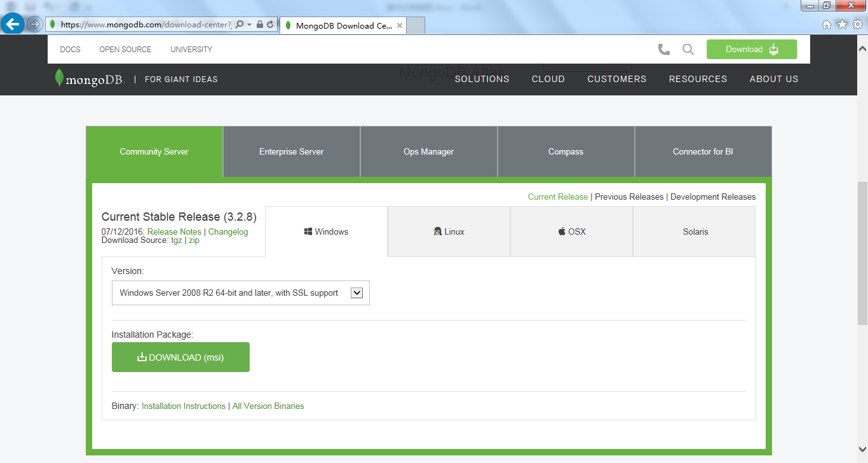The image size is (868, 463).
Task: Click the green Download button in header
Action: [x=752, y=50]
